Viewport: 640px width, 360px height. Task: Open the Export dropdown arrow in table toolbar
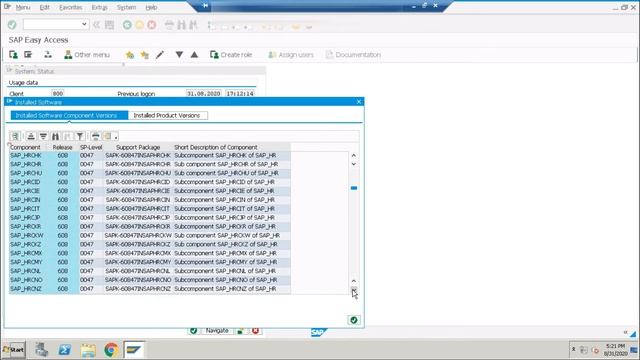pyautogui.click(x=116, y=137)
